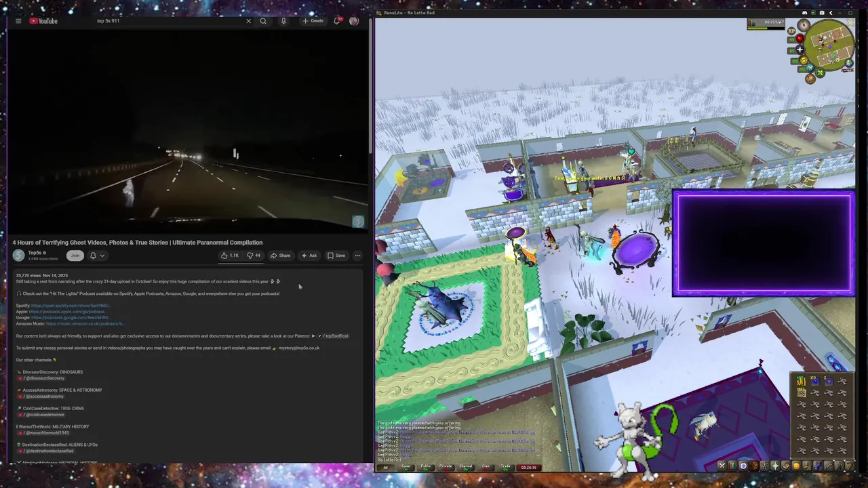The image size is (868, 488).
Task: Open the Quest list tab icon
Action: coord(743,466)
